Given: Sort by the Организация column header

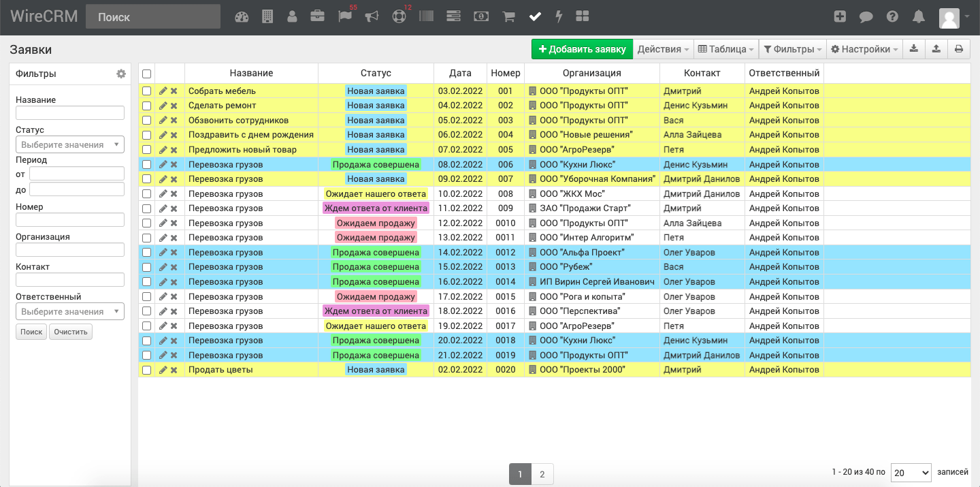Looking at the screenshot, I should click(x=591, y=74).
